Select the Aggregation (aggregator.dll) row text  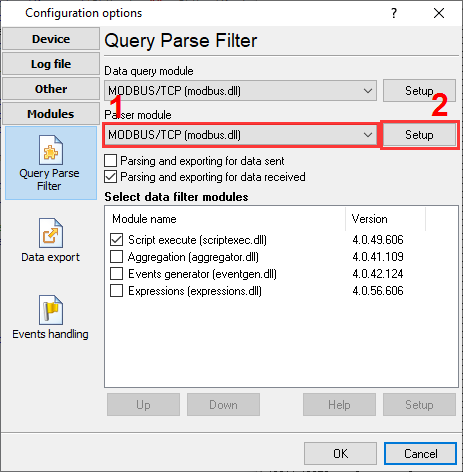pyautogui.click(x=193, y=257)
